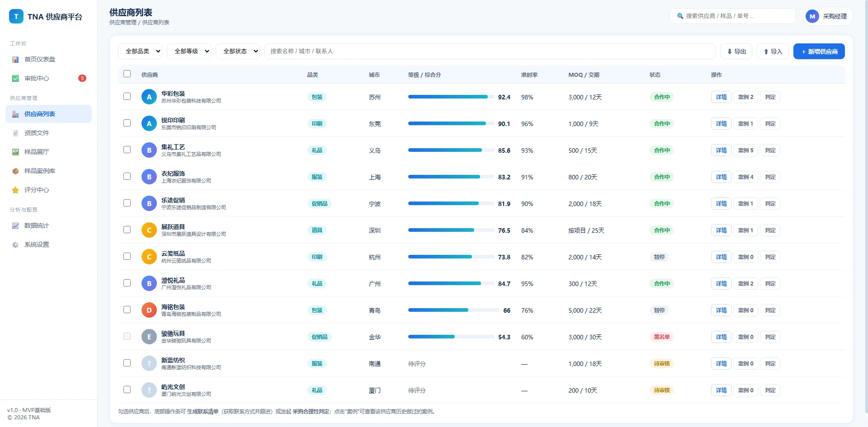The height and width of the screenshot is (427, 868).
Task: Open the 样品展厅 picture icon
Action: click(15, 152)
